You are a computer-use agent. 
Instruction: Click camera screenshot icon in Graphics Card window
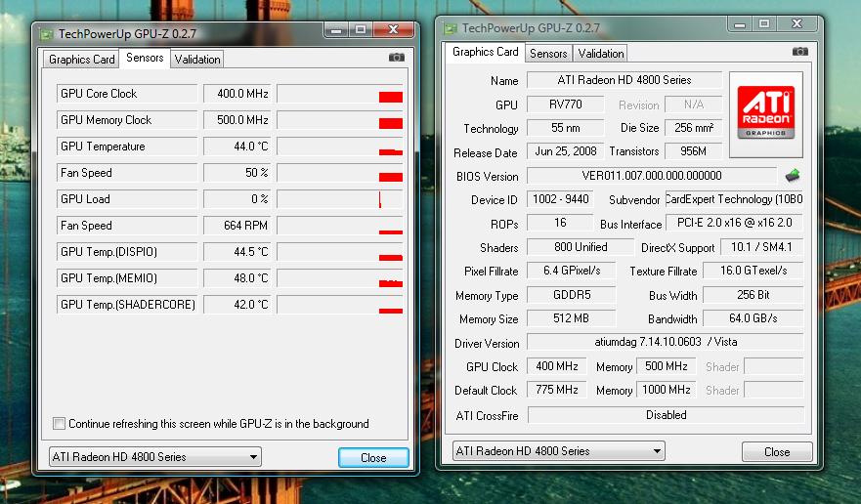[800, 52]
